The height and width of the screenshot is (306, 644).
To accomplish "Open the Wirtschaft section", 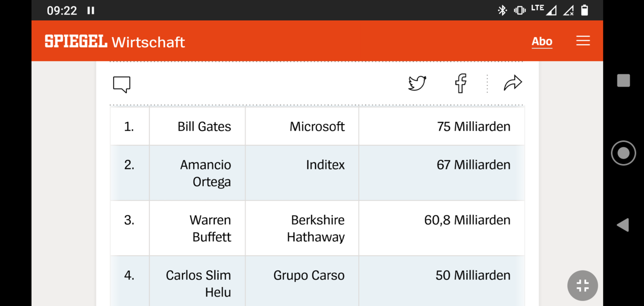I will point(148,42).
